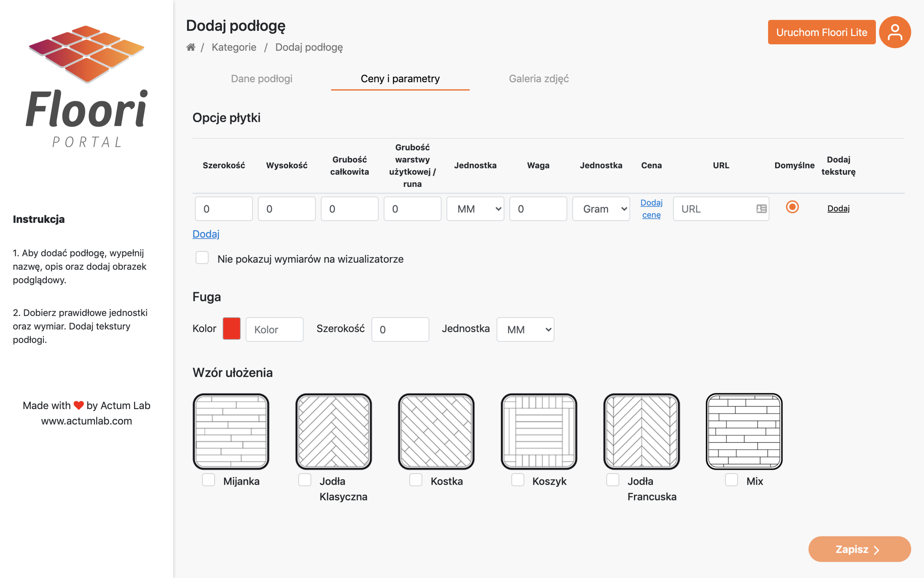This screenshot has height=578, width=924.
Task: Select the Mijanka pattern thumbnail
Action: pos(231,431)
